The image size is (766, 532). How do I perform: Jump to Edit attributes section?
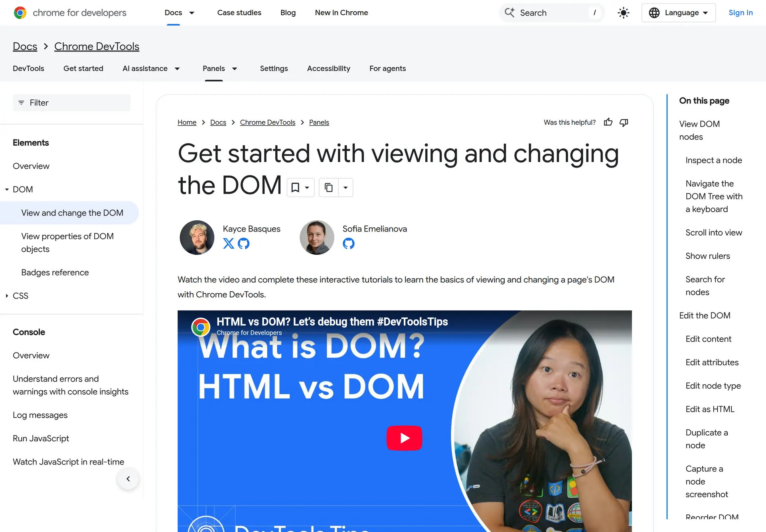point(712,362)
